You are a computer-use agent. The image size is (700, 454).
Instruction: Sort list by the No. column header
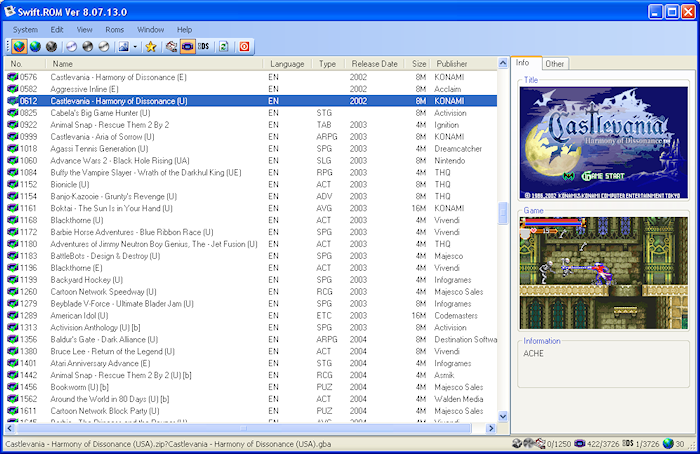coord(25,64)
